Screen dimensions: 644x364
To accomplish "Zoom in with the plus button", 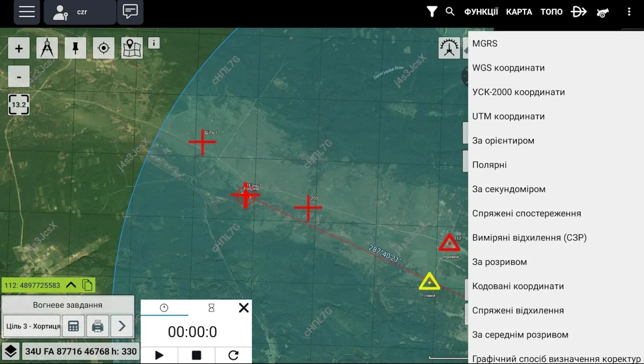I will [x=19, y=48].
